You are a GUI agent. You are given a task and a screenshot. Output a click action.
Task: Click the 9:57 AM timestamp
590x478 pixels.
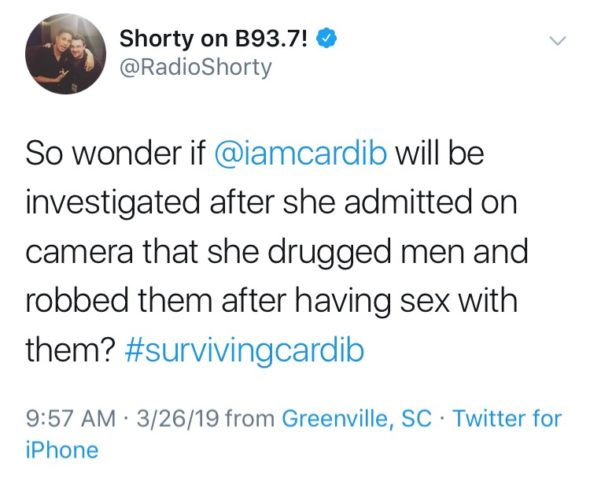tap(71, 419)
